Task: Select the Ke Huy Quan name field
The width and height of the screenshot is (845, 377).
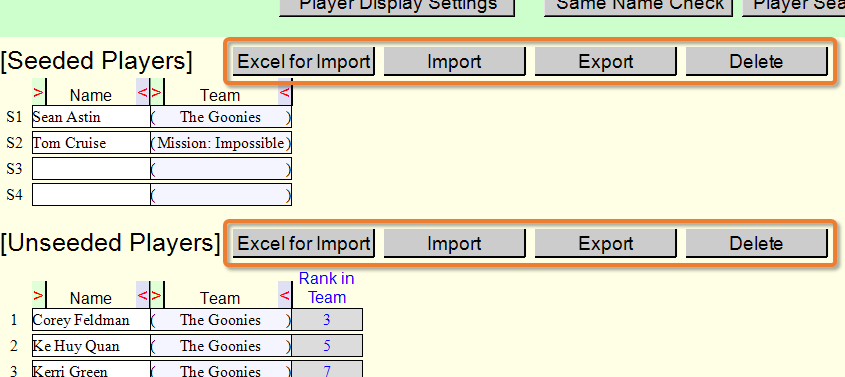Action: (91, 345)
